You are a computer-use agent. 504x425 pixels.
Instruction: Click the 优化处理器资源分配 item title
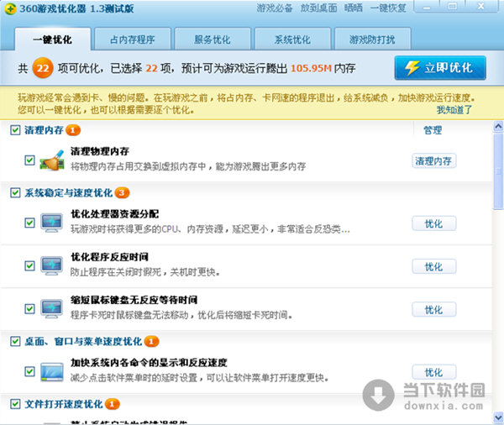(115, 214)
